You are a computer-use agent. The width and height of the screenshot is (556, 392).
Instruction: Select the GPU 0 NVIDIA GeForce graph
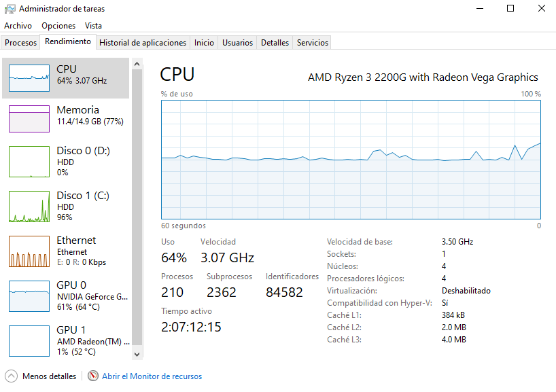(29, 296)
